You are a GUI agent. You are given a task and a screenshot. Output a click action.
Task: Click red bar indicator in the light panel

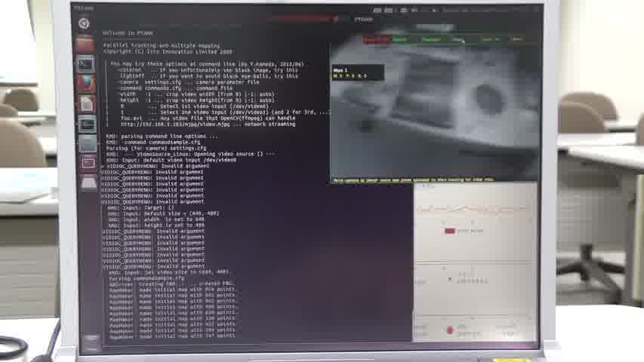click(x=450, y=231)
